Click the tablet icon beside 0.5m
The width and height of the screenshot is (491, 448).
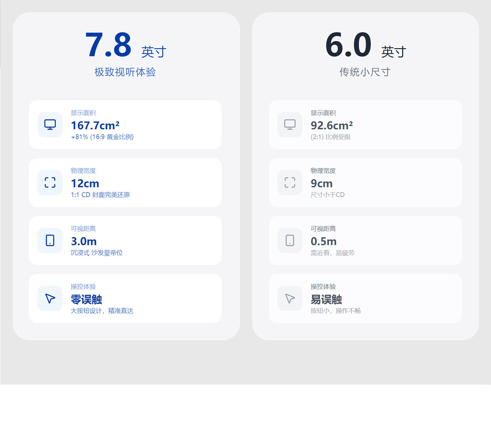tap(290, 240)
